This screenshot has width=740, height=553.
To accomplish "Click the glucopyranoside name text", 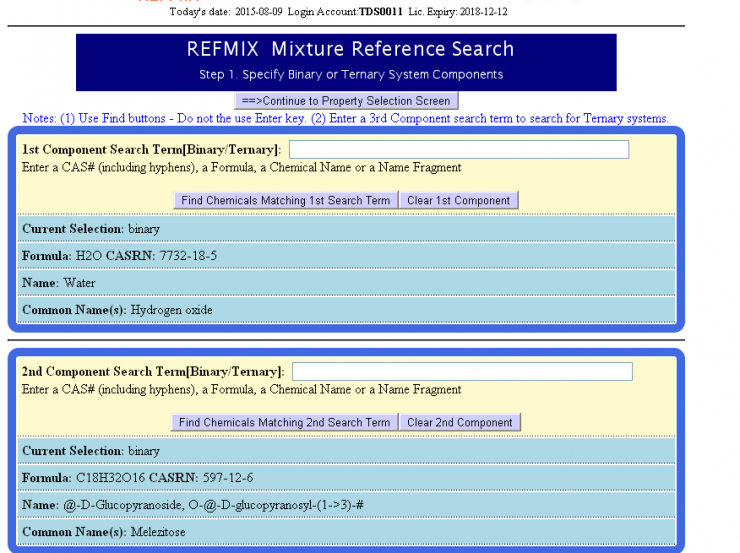I will 213,505.
